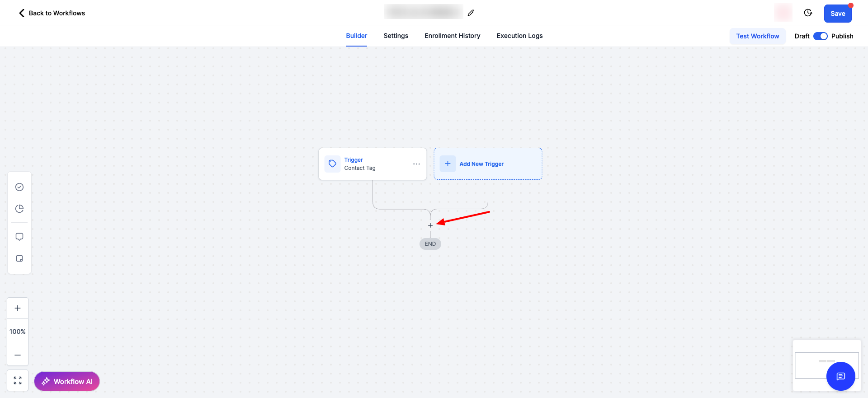Open version history clock icon

(x=808, y=13)
